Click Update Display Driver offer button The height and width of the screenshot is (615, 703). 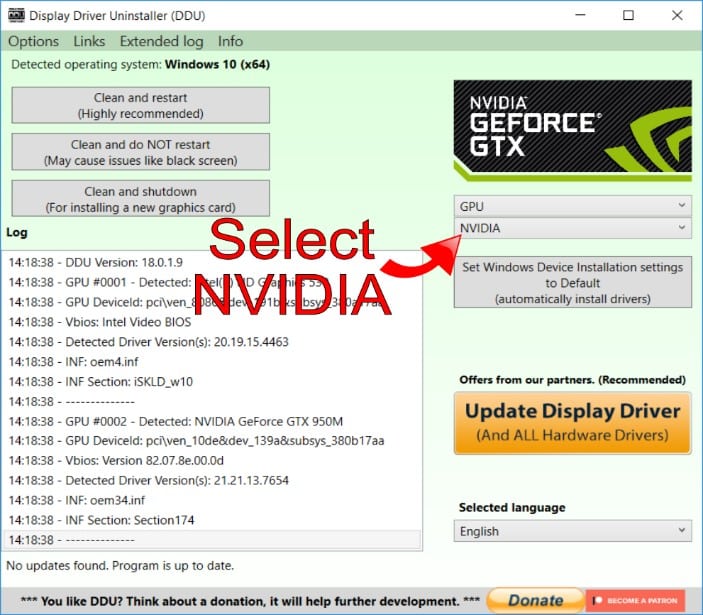pyautogui.click(x=572, y=421)
